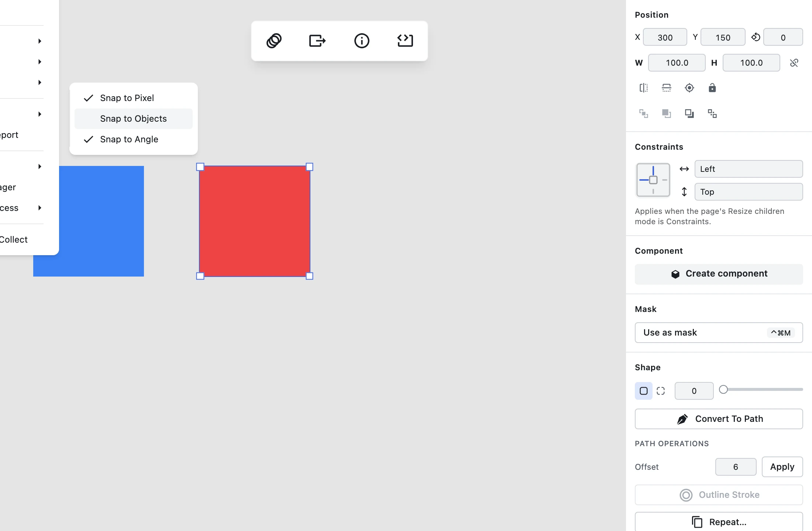
Task: Click the pen icon on Convert To Path
Action: click(682, 419)
